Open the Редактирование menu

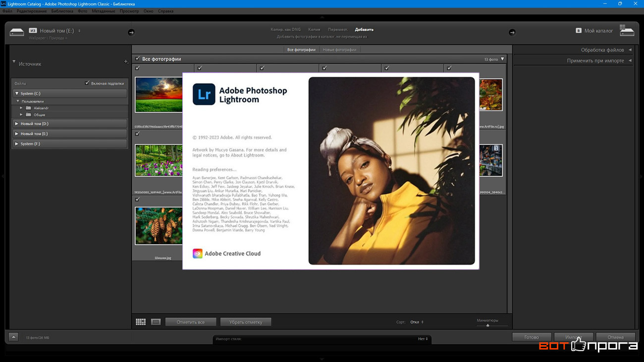point(32,11)
